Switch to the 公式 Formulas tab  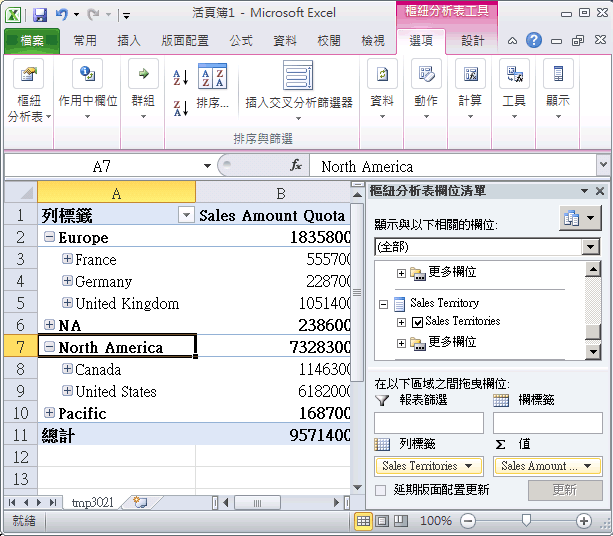coord(241,41)
